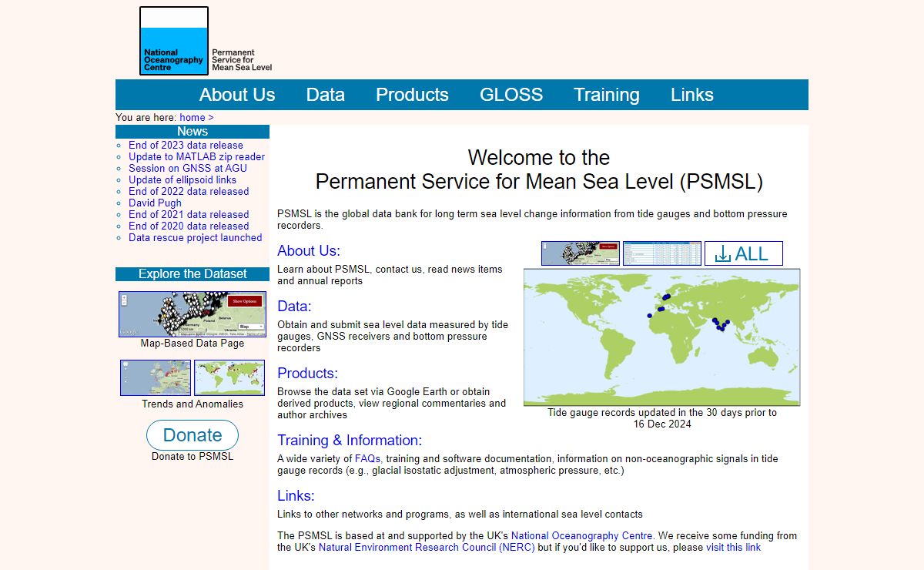Click the About Us: section heading link
Screen dimensions: 924x570
[309, 251]
